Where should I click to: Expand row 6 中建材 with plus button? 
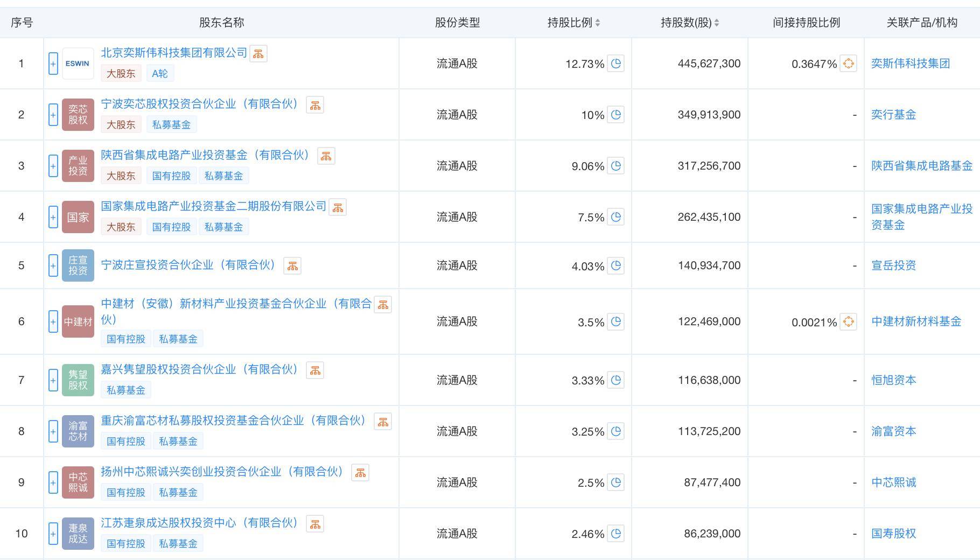(x=53, y=321)
